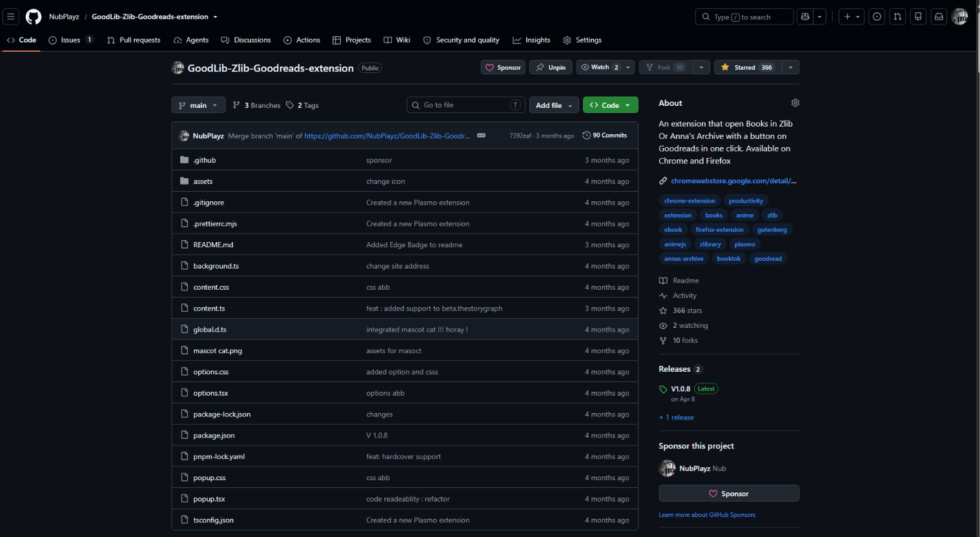The height and width of the screenshot is (537, 980).
Task: Click the Sponsor button in repository header
Action: click(503, 67)
